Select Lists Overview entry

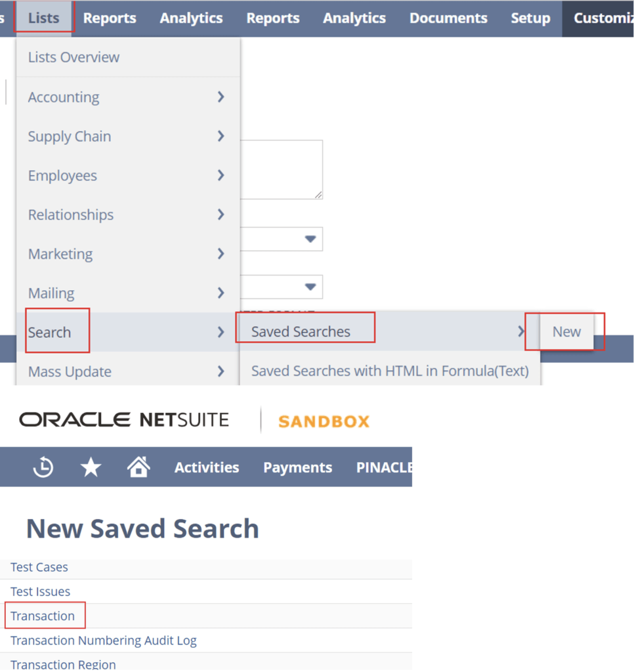coord(74,57)
